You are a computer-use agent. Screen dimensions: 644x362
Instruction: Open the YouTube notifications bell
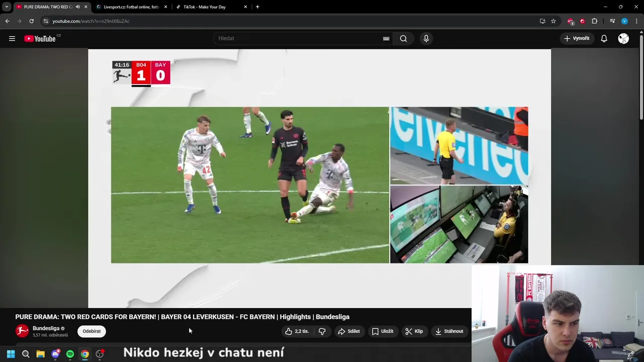(604, 39)
